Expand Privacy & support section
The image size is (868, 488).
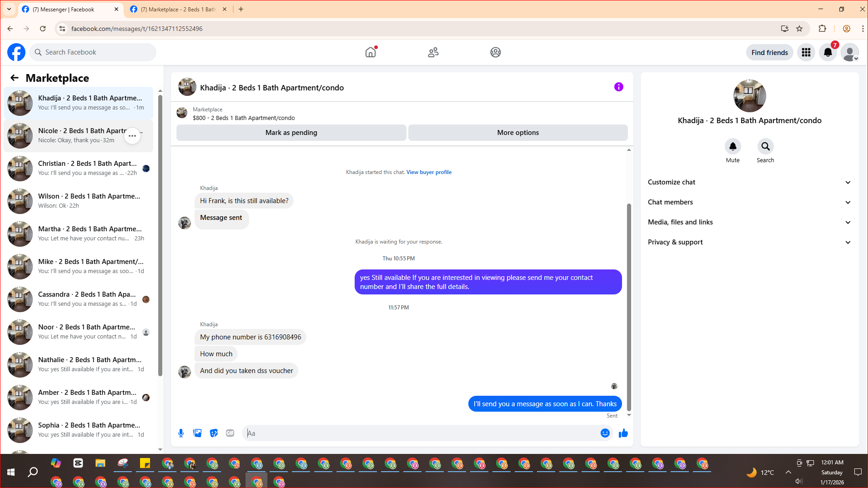point(749,242)
